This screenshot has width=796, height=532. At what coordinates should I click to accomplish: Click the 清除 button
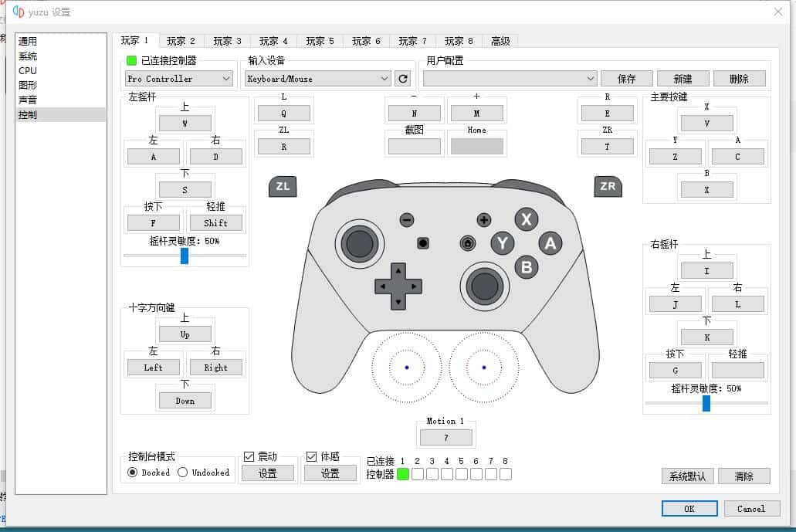coord(744,476)
